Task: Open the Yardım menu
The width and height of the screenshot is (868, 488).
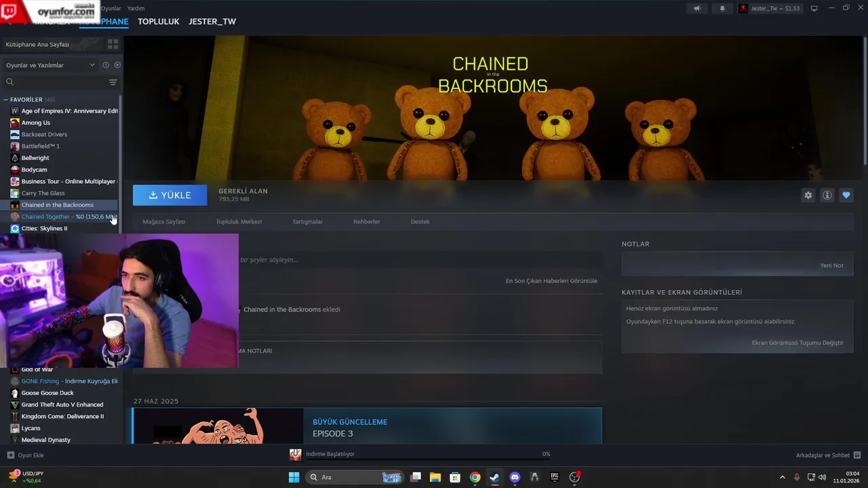Action: 136,8
